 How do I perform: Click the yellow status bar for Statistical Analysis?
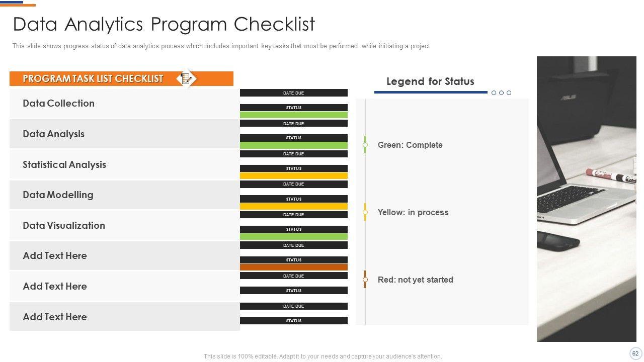(x=293, y=176)
